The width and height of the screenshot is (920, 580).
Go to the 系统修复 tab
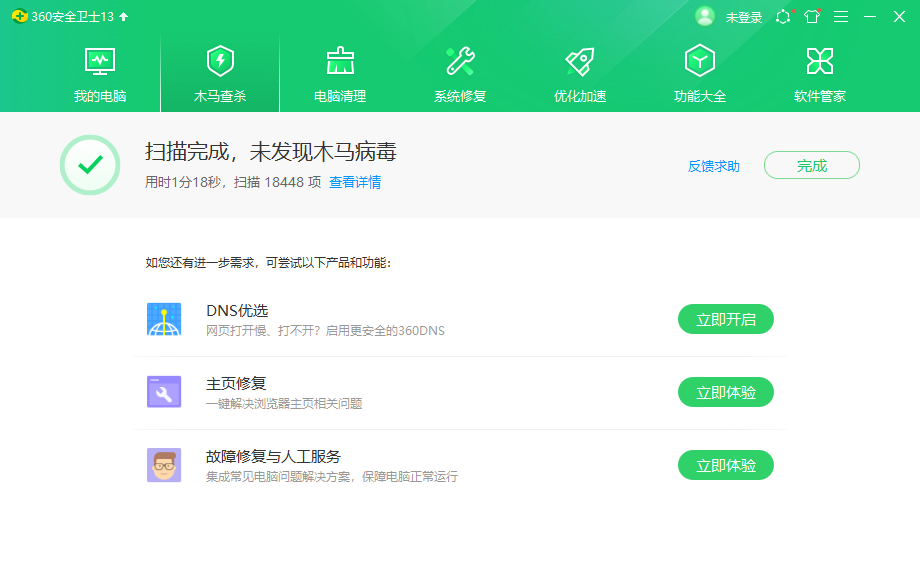[x=460, y=74]
